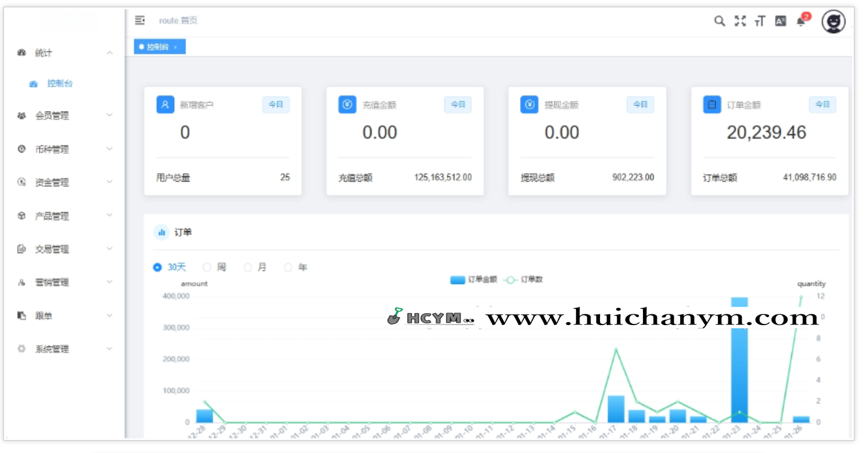Screen dimensions: 868x453
Task: Open notifications bell icon
Action: point(801,21)
